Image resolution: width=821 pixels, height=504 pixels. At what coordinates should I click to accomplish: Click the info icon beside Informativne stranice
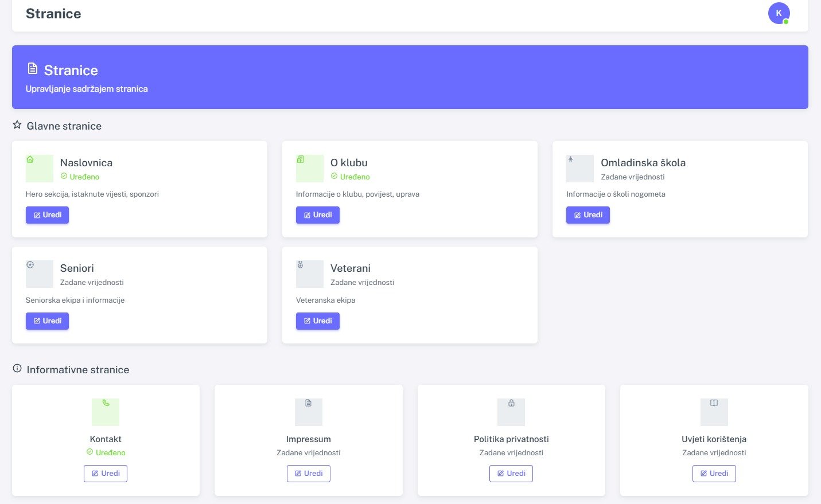click(17, 368)
